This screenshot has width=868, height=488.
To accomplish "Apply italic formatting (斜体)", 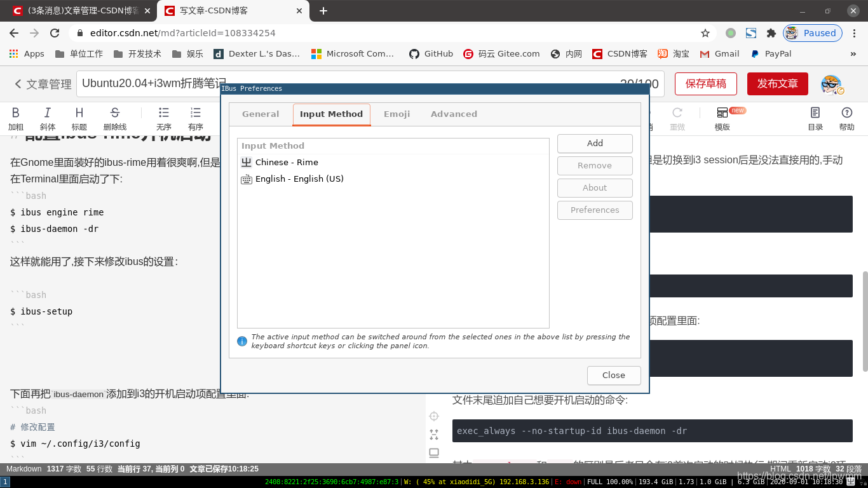I will (x=48, y=119).
